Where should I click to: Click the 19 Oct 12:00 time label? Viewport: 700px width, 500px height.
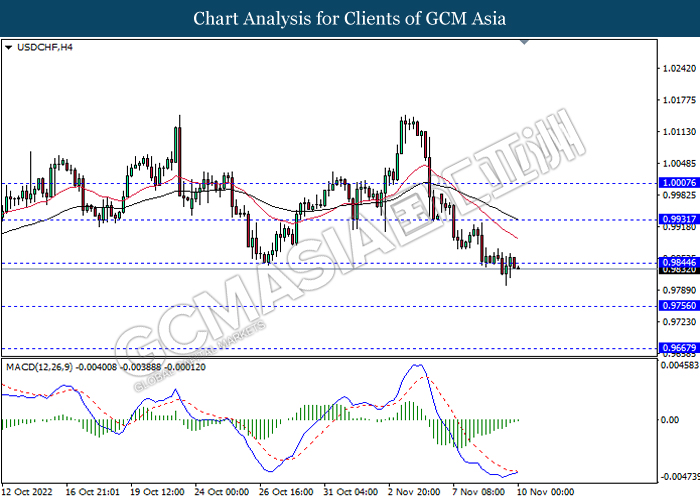[157, 492]
